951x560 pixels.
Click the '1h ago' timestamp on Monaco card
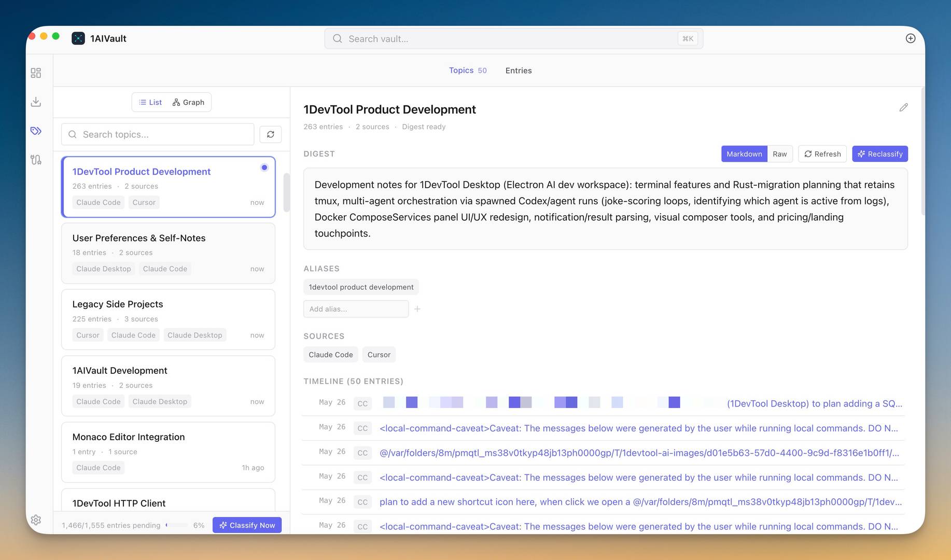[x=253, y=468]
